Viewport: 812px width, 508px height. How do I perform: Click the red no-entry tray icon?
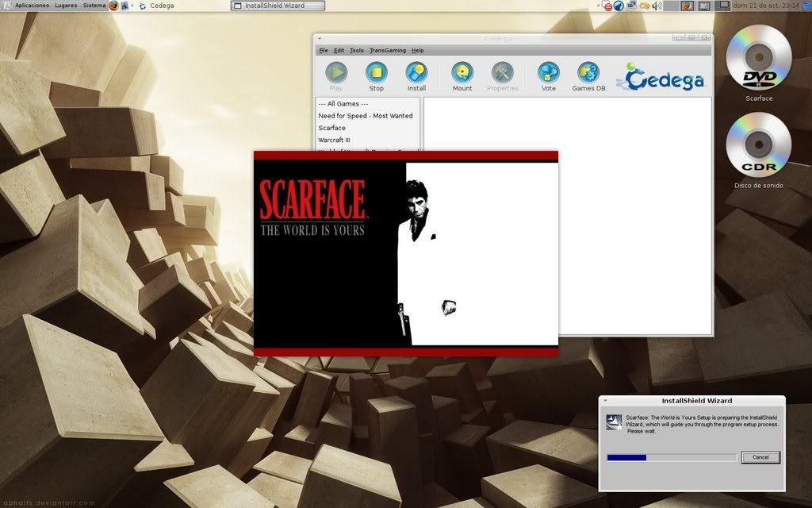(x=608, y=6)
